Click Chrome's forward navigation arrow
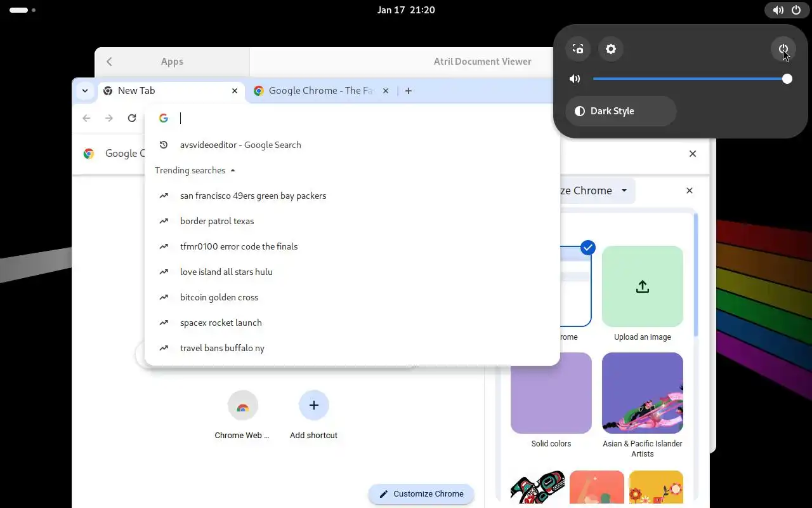Viewport: 812px width, 508px height. (109, 118)
